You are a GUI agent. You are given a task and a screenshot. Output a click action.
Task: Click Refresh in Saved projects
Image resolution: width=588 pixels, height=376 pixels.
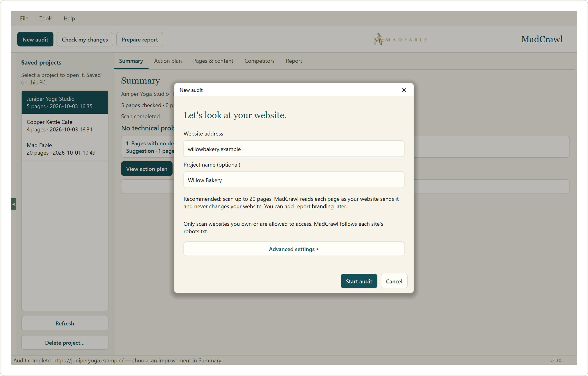pyautogui.click(x=65, y=323)
